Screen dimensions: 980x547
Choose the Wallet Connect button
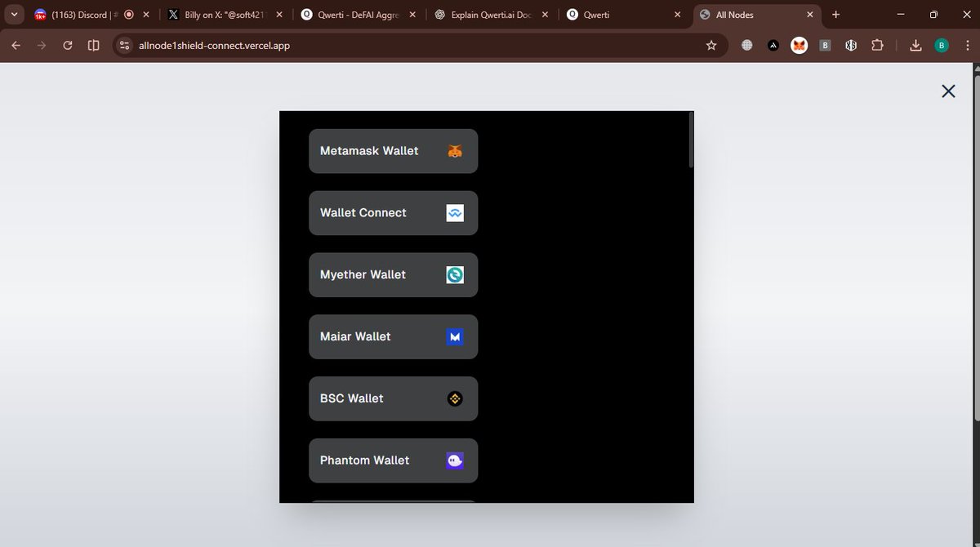pos(393,213)
